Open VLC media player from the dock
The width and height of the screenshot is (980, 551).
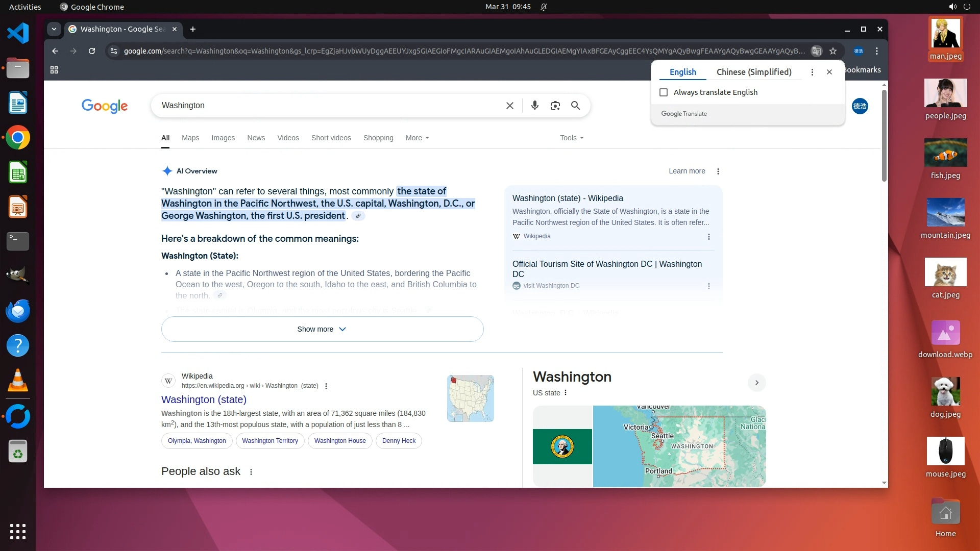coord(18,381)
